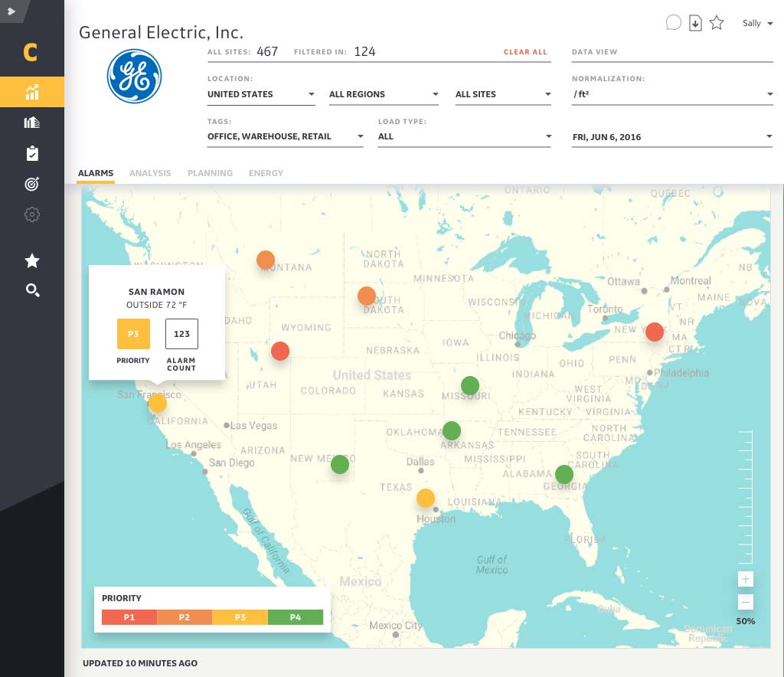Select the red Utah alarm marker
784x677 pixels.
(x=280, y=351)
